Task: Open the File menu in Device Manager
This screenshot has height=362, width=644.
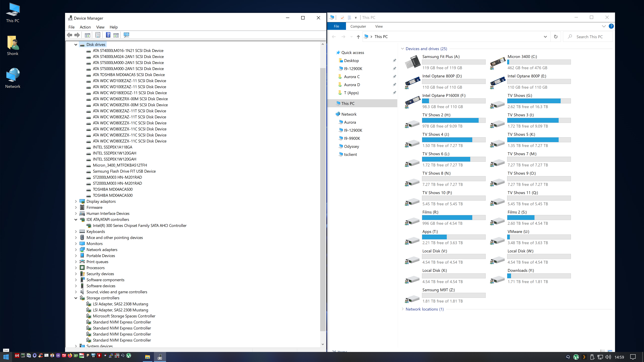Action: (71, 27)
